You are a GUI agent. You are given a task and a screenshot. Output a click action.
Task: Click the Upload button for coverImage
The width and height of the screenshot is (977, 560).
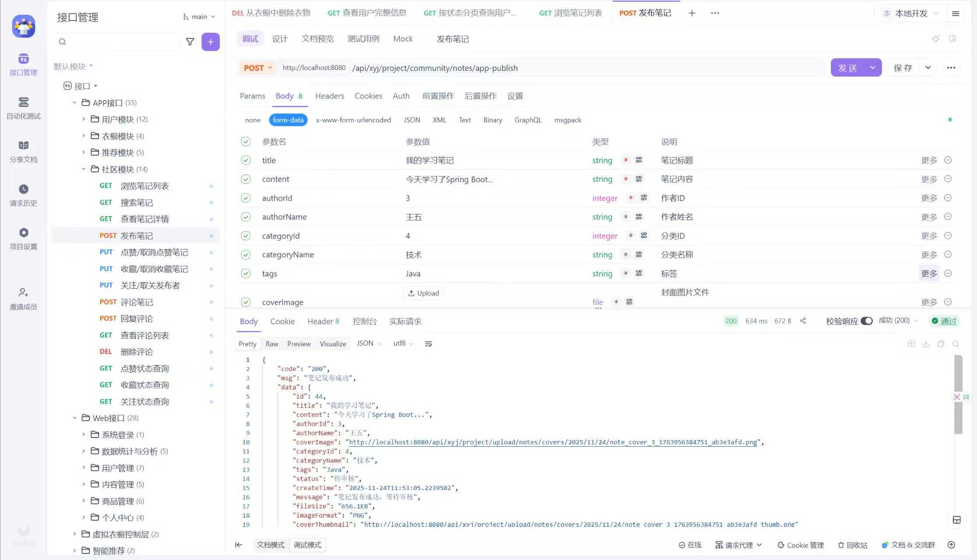(423, 293)
